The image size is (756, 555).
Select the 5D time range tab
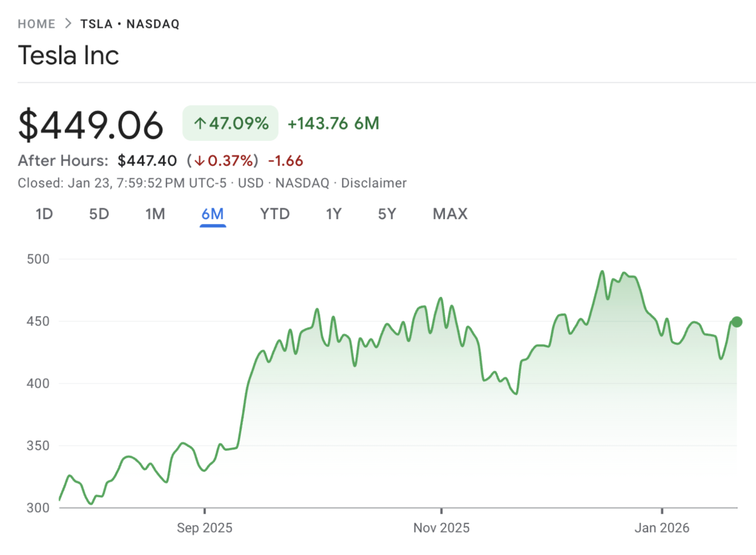(x=99, y=214)
